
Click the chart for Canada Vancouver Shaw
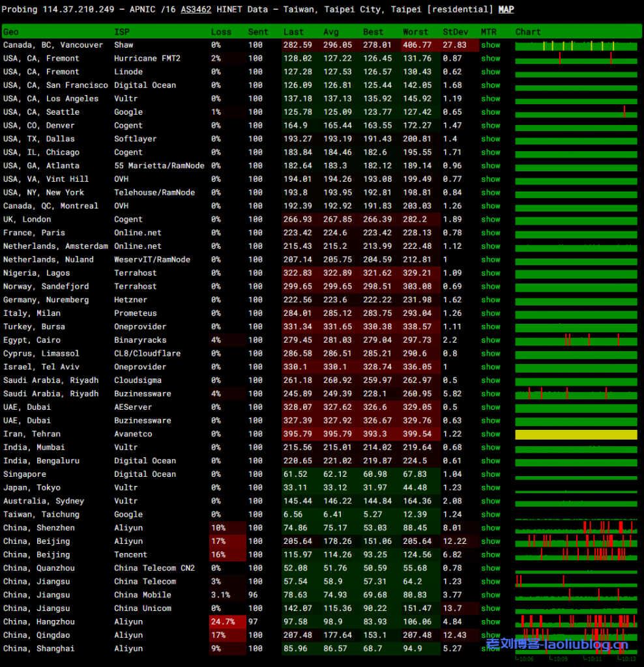[x=576, y=46]
